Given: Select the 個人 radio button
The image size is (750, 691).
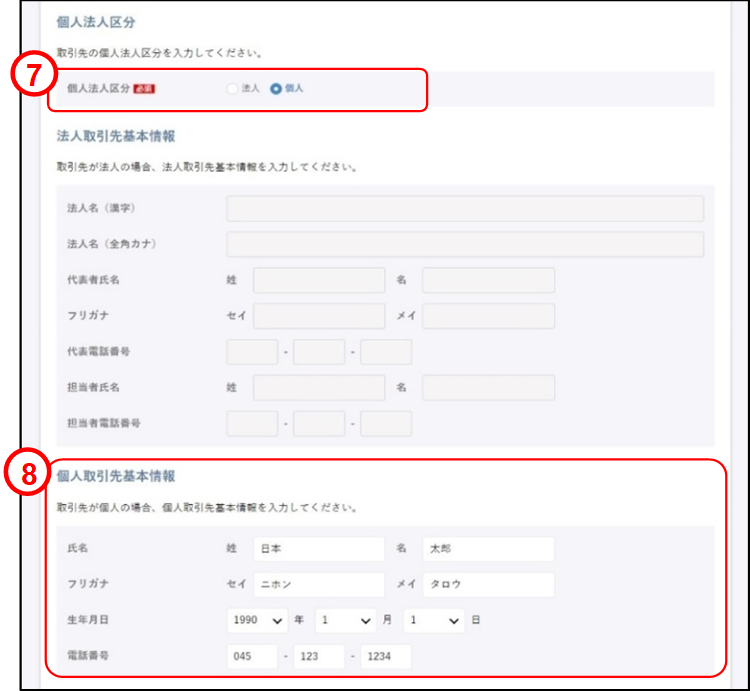Looking at the screenshot, I should [x=276, y=89].
